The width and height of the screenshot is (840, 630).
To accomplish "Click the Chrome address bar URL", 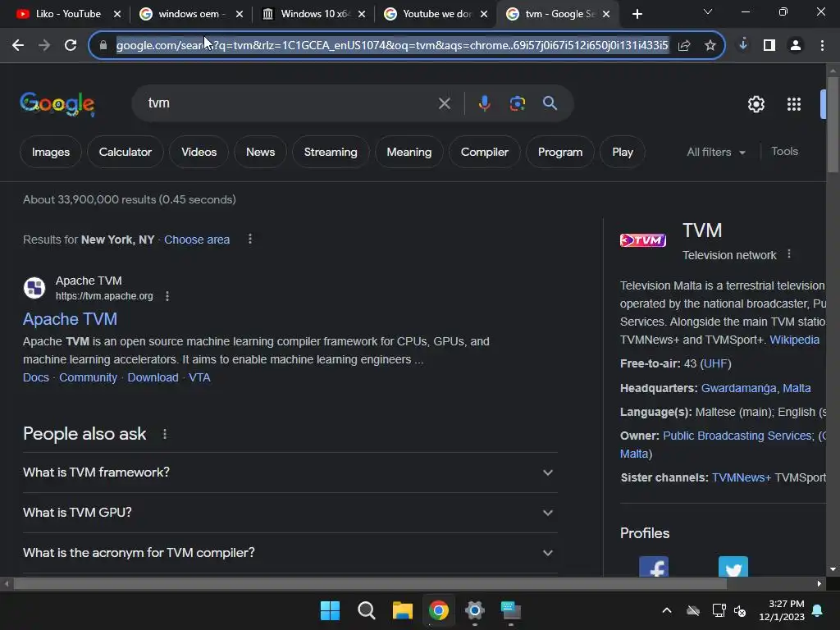I will pyautogui.click(x=392, y=46).
